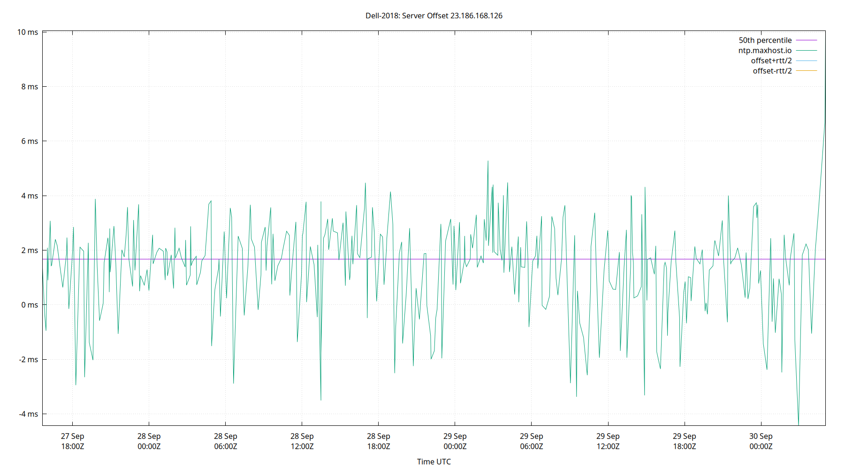Click the offset-rtt/2 yellow legend line sample
Viewport: 868px width, 469px height.
tap(807, 71)
